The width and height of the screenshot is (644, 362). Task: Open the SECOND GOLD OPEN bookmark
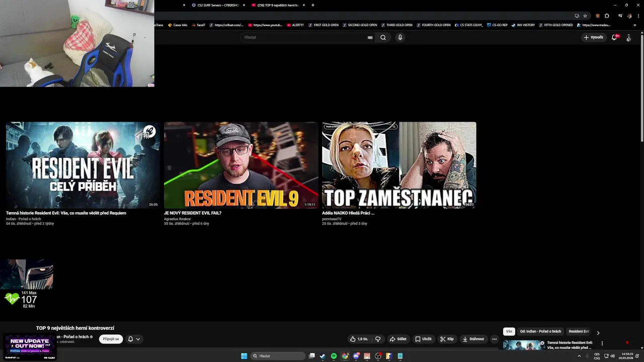point(360,25)
